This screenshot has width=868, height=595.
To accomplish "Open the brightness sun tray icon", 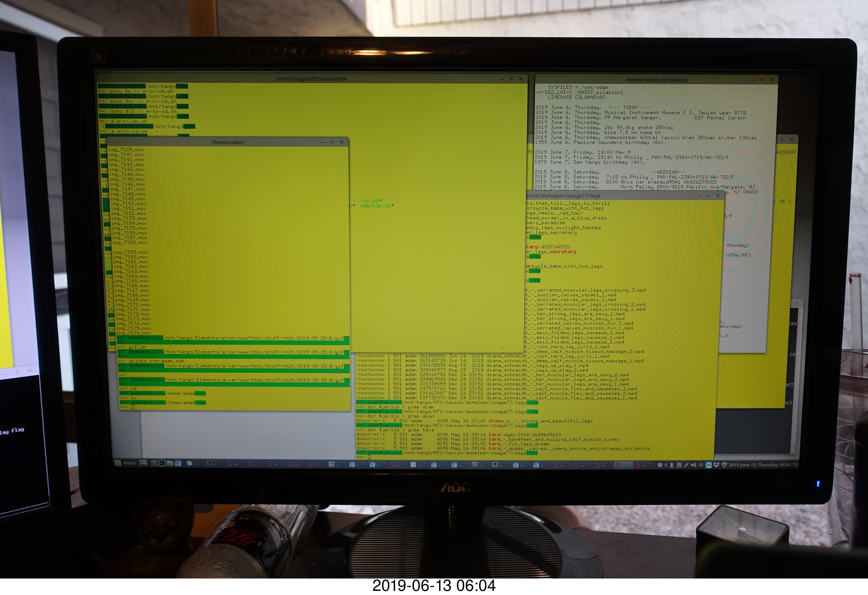I will click(x=701, y=465).
